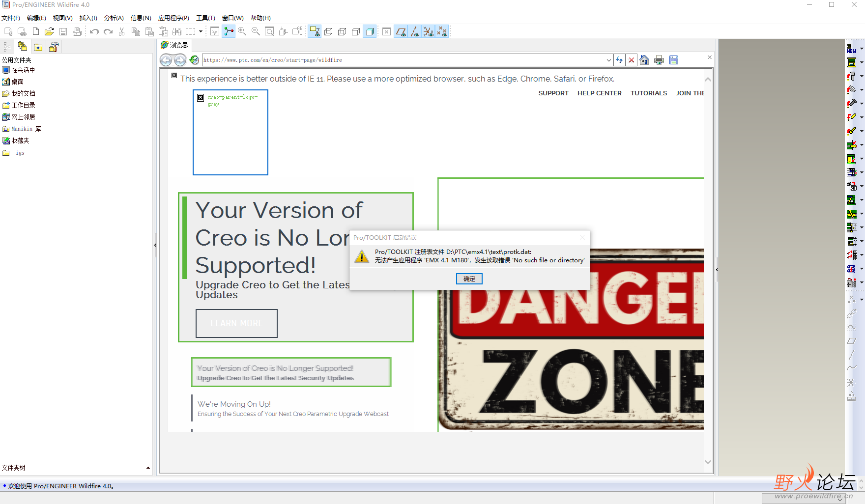This screenshot has height=504, width=865.
Task: Open the We're Moving On Up webcast link
Action: [293, 409]
